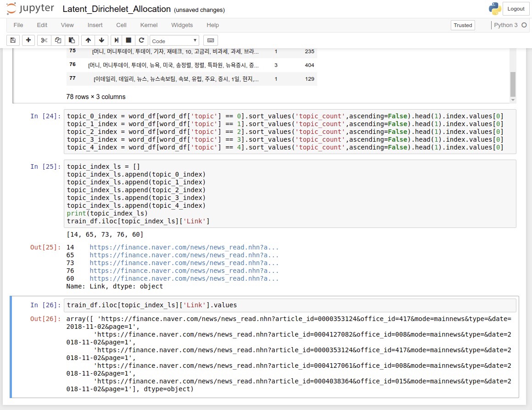
Task: Click into code cell In [25]
Action: [x=290, y=194]
